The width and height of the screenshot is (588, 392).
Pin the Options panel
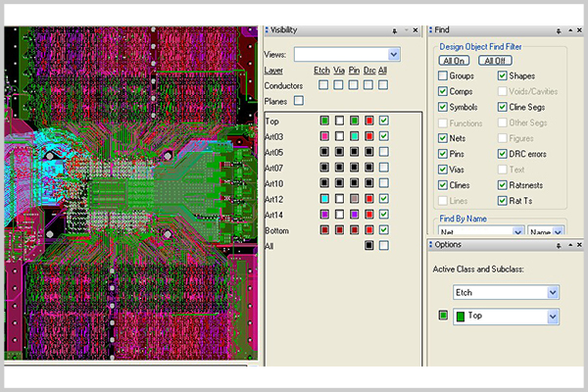point(559,245)
